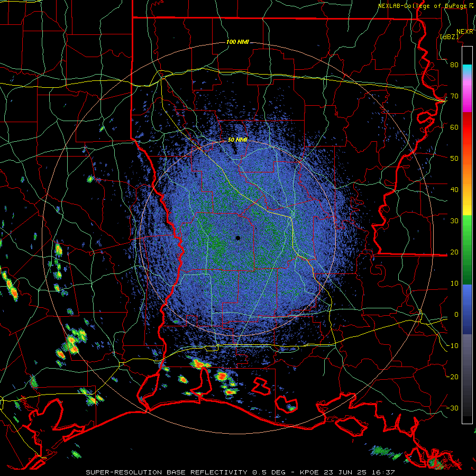Click the '-10' value on the dBZ scale
Screen dimensions: 476x476
coord(452,346)
